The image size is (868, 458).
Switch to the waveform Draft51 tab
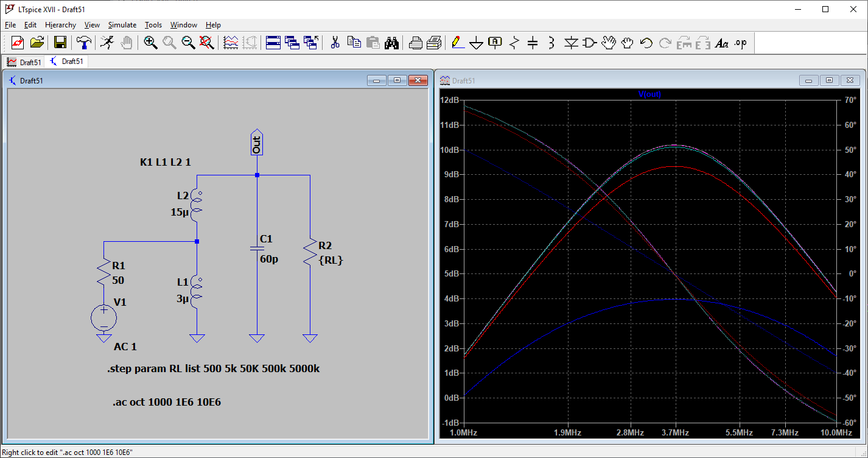click(24, 62)
